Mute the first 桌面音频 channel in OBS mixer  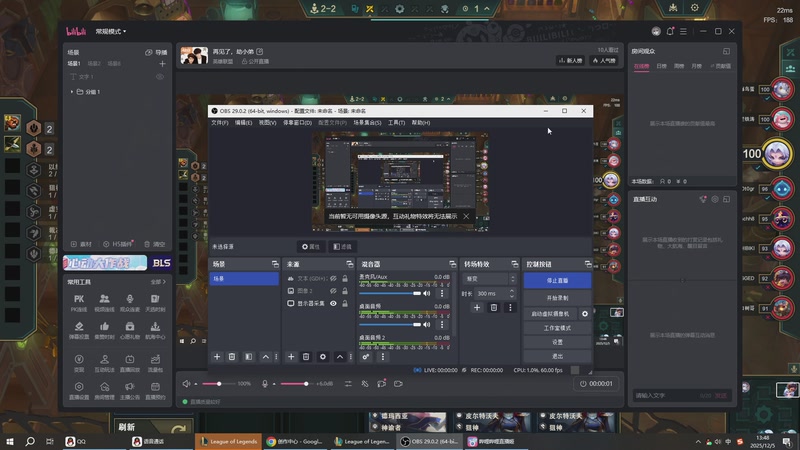pyautogui.click(x=427, y=324)
